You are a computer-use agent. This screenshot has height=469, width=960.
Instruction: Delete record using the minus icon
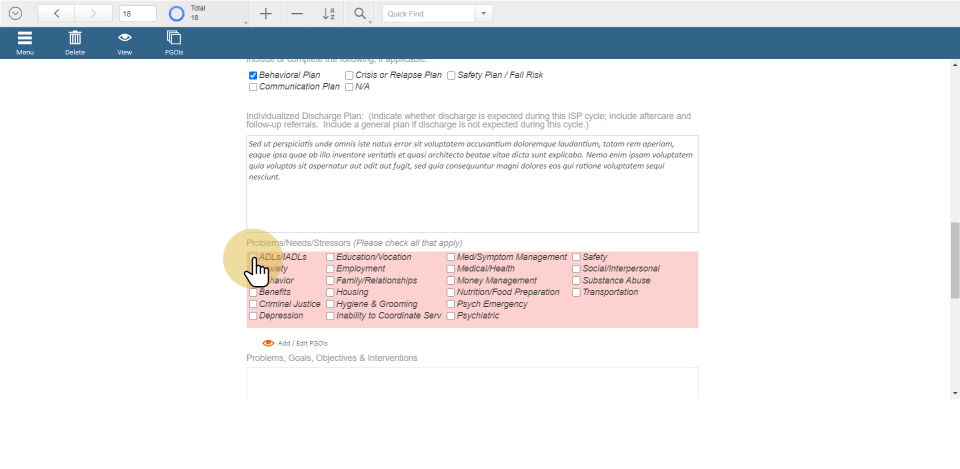pos(297,14)
